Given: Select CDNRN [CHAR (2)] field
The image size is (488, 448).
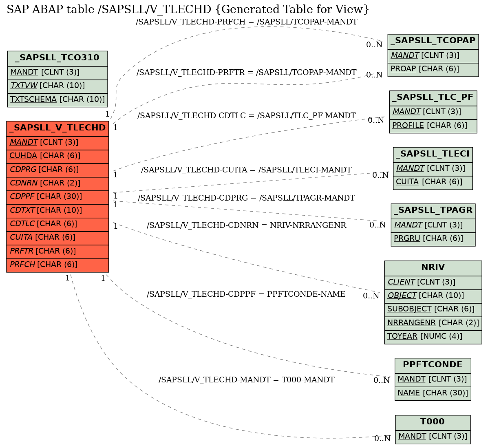Looking at the screenshot, I should click(x=57, y=183).
